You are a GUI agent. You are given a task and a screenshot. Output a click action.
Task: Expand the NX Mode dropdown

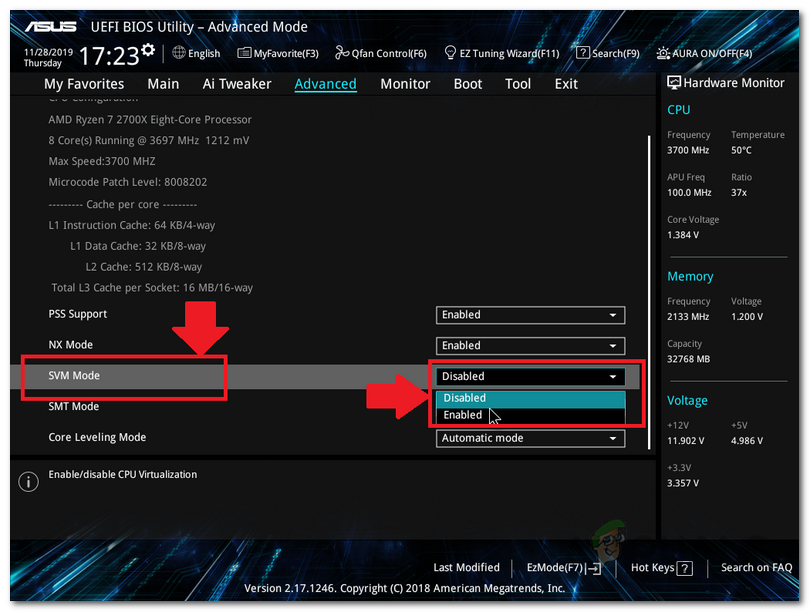[531, 346]
